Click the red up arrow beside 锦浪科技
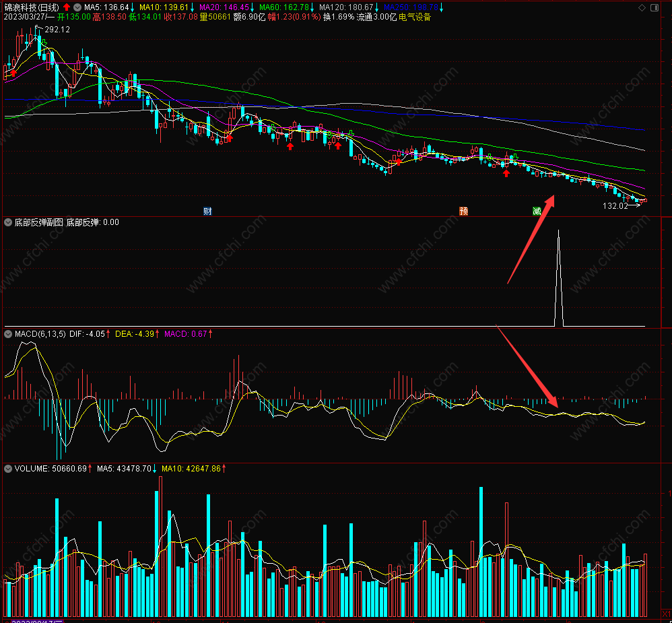The image size is (672, 623). click(67, 7)
